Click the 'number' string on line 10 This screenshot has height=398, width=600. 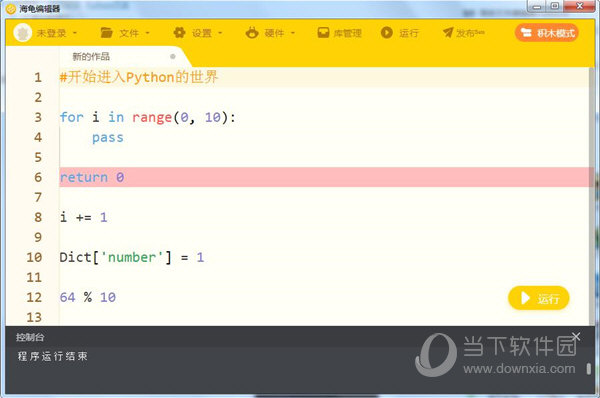132,257
